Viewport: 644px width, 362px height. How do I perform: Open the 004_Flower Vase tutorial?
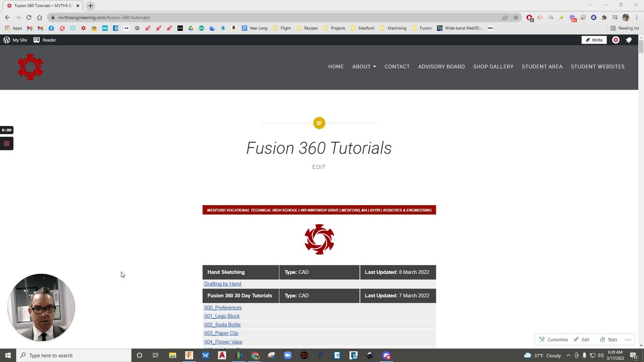pyautogui.click(x=223, y=342)
